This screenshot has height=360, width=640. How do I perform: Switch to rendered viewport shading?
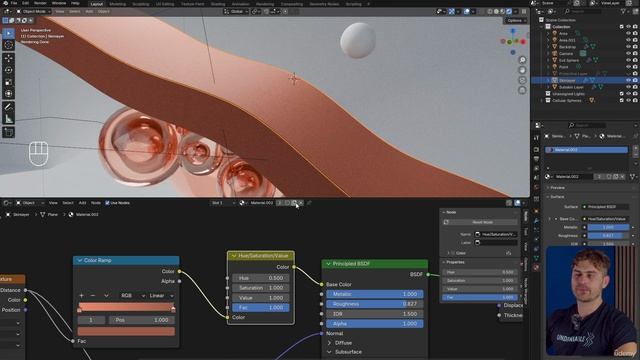[x=509, y=11]
